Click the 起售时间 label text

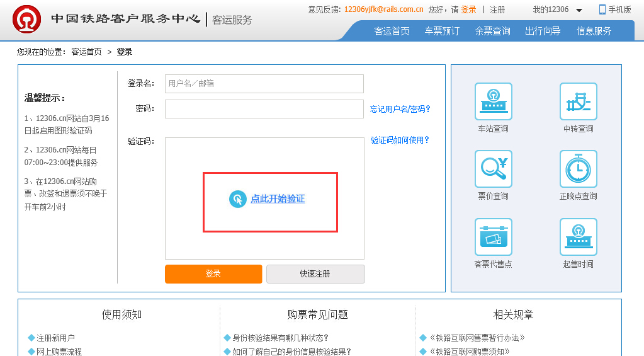(579, 264)
